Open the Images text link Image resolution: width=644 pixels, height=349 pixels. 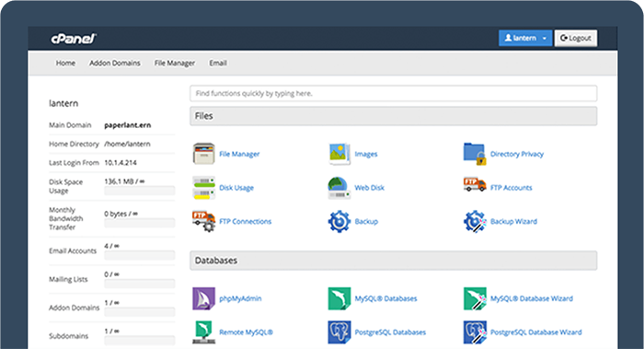click(x=366, y=154)
